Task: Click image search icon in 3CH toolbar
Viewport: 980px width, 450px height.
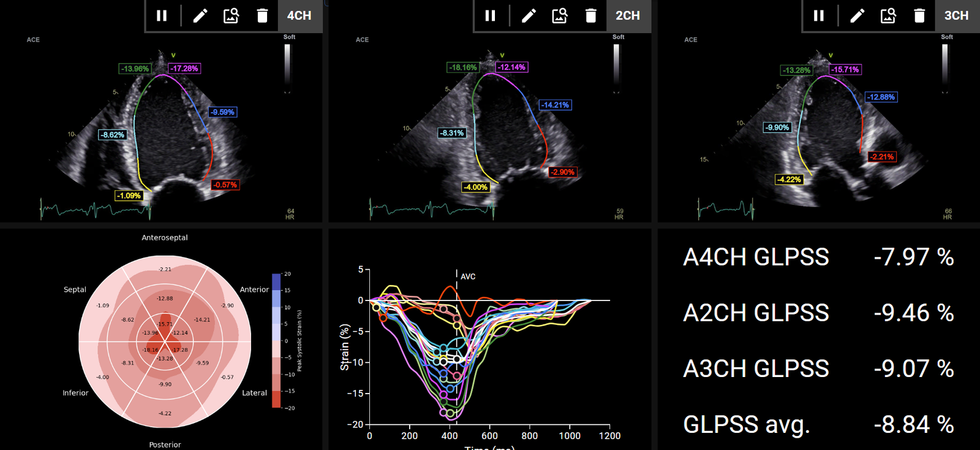Action: [x=888, y=16]
